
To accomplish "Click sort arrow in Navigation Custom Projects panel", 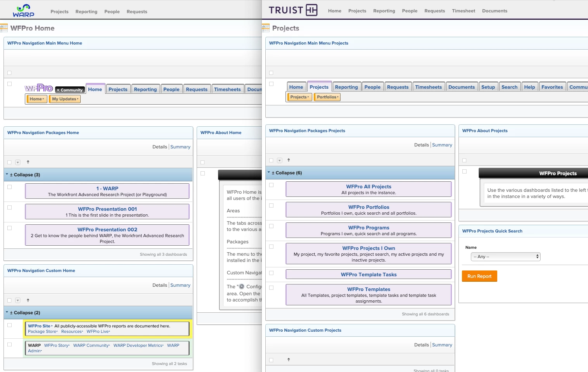I will [x=289, y=360].
